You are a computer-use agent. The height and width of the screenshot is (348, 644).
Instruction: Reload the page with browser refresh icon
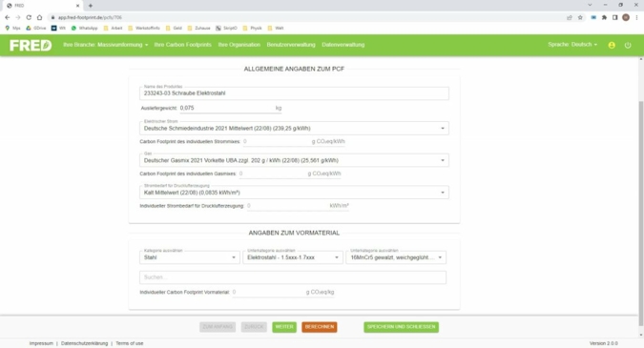point(29,17)
